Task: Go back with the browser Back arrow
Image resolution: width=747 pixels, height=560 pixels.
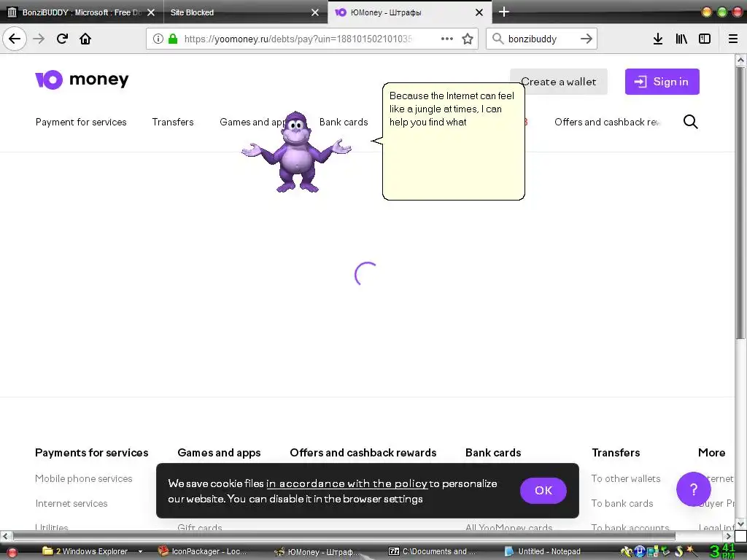Action: (x=15, y=39)
